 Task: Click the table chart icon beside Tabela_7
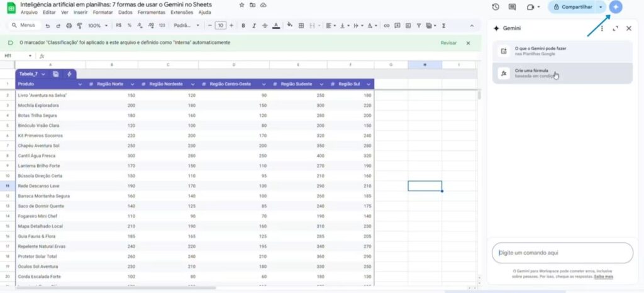pyautogui.click(x=55, y=74)
